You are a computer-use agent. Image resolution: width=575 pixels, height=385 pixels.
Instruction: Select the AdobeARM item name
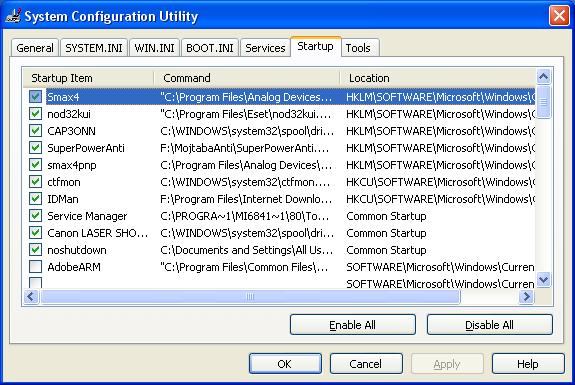[x=74, y=267]
